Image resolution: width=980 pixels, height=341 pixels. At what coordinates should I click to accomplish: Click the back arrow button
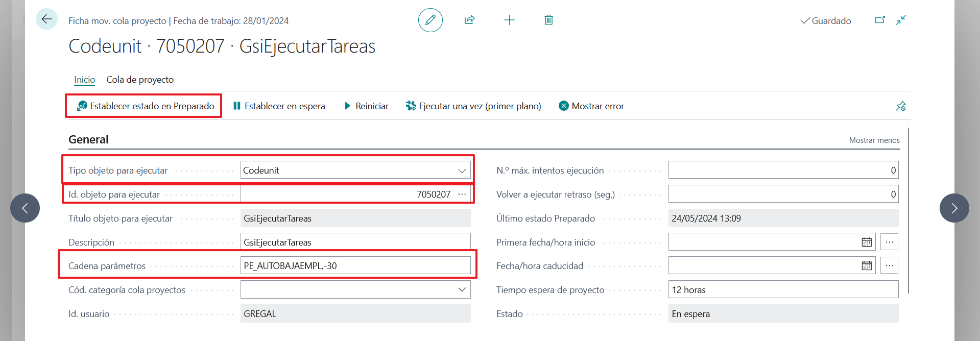tap(46, 19)
